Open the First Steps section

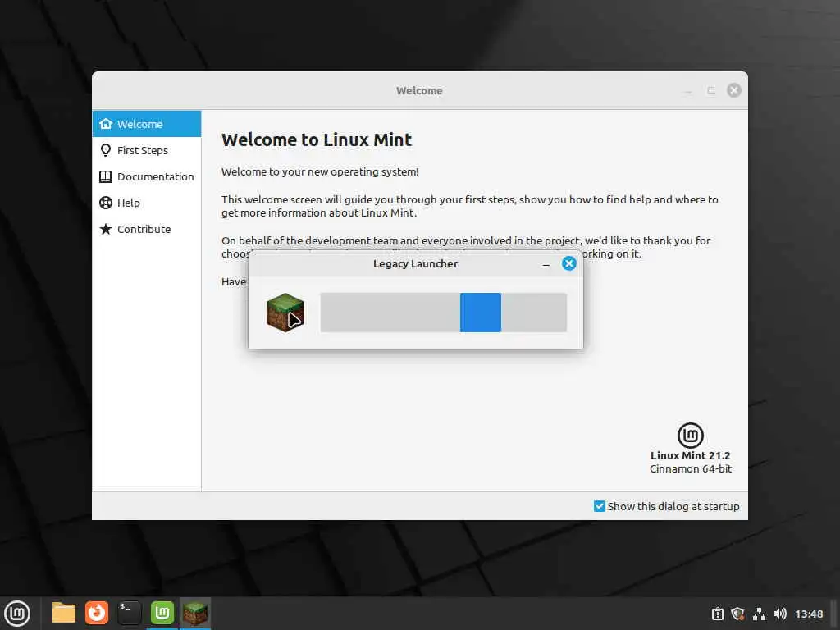coord(147,150)
